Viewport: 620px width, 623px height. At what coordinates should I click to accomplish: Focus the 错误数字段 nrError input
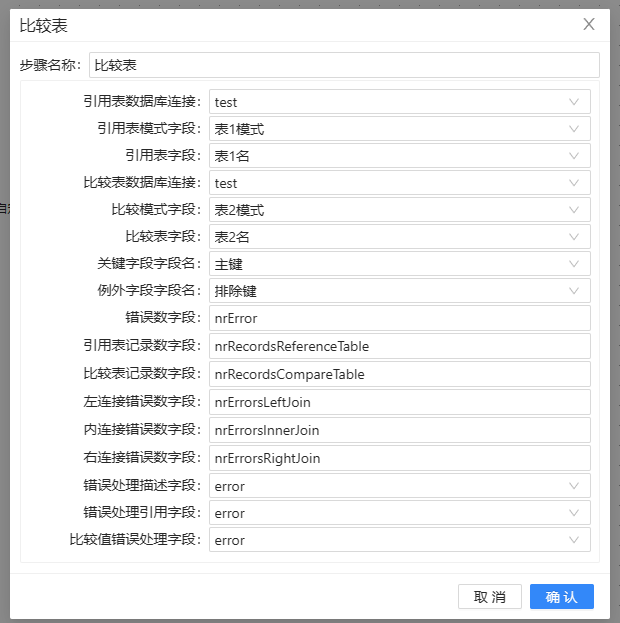(399, 318)
